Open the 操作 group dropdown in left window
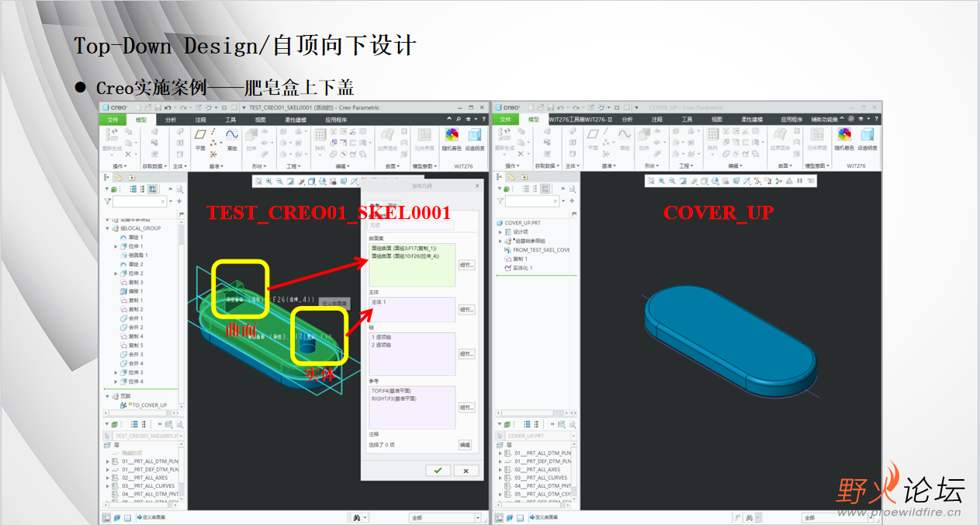The image size is (980, 525). (x=120, y=165)
